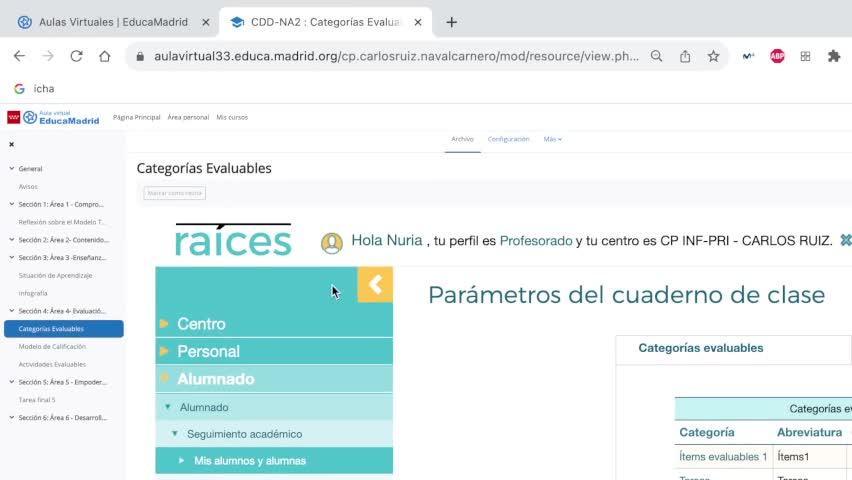This screenshot has width=852, height=480.
Task: Reload the current page
Action: coord(76,56)
